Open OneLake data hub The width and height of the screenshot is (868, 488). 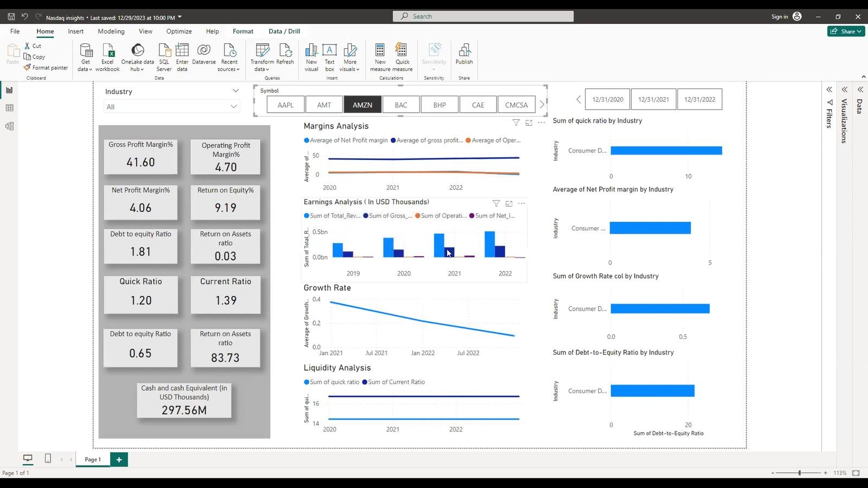point(137,57)
